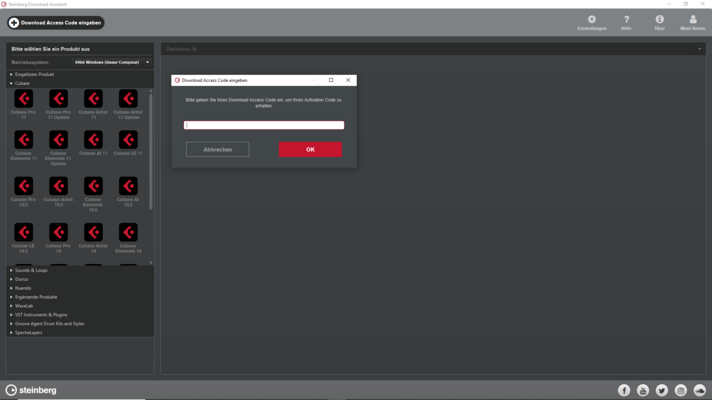
Task: Close the Download Access Code dialog
Action: pyautogui.click(x=348, y=80)
